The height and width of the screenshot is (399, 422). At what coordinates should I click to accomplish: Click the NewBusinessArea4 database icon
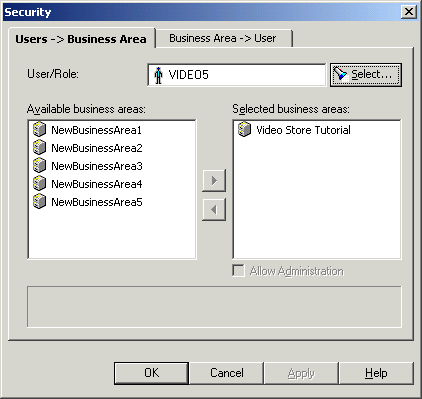(39, 183)
